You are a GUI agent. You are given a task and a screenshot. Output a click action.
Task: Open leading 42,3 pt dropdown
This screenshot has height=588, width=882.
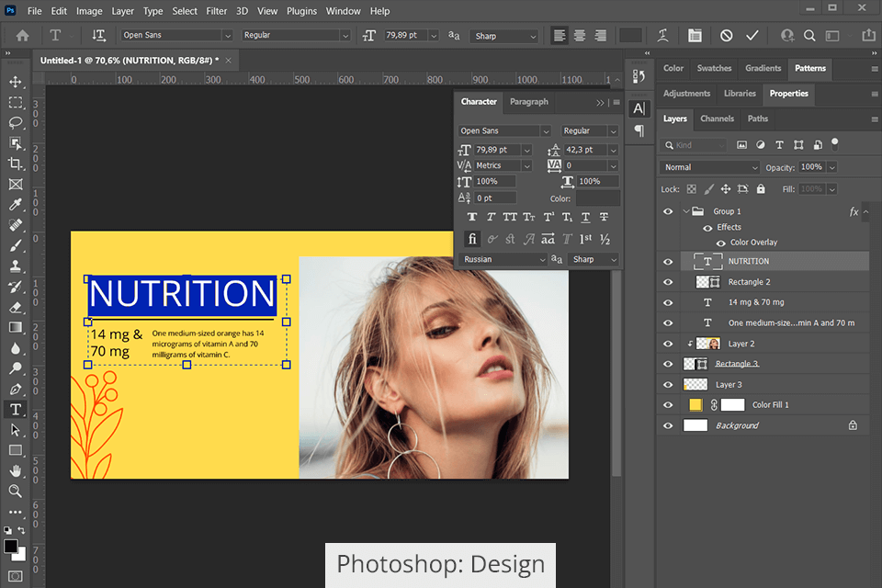(x=613, y=151)
